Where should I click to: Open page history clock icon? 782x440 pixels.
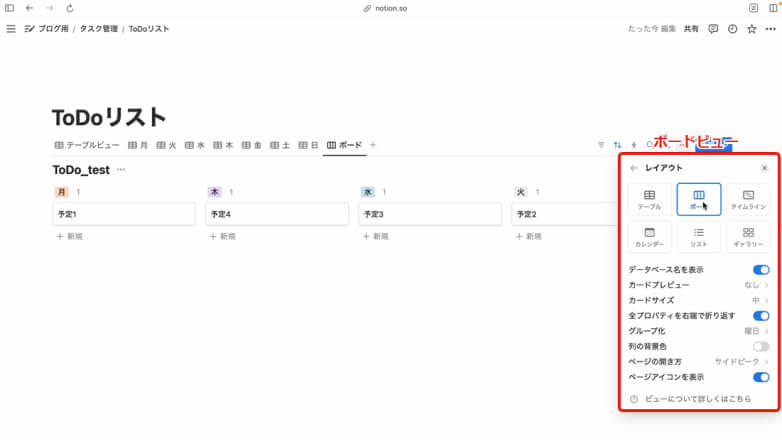click(x=732, y=29)
